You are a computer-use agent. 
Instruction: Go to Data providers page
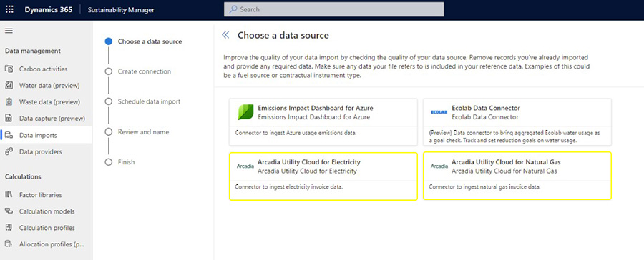(46, 151)
